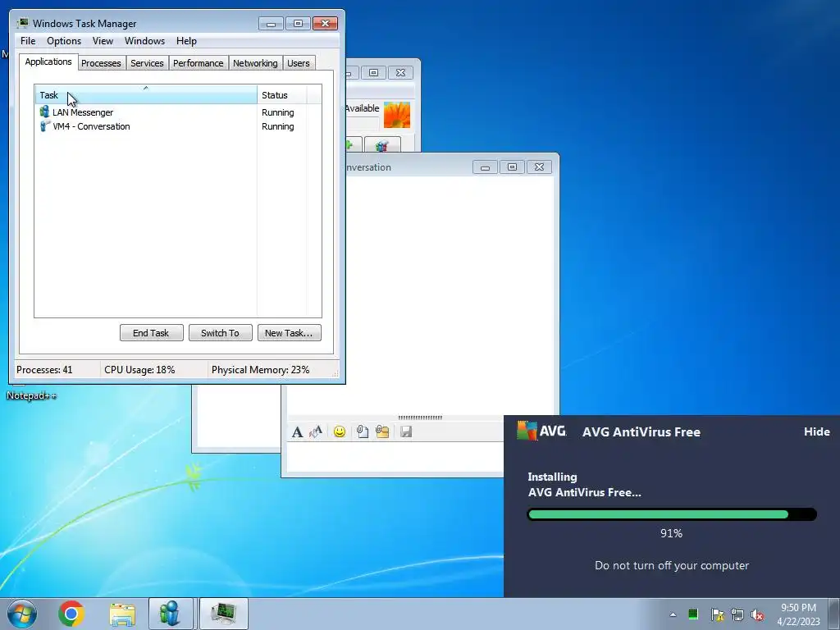Open the clock showing 9:50 PM
Image resolution: width=840 pixels, height=630 pixels.
coord(798,608)
